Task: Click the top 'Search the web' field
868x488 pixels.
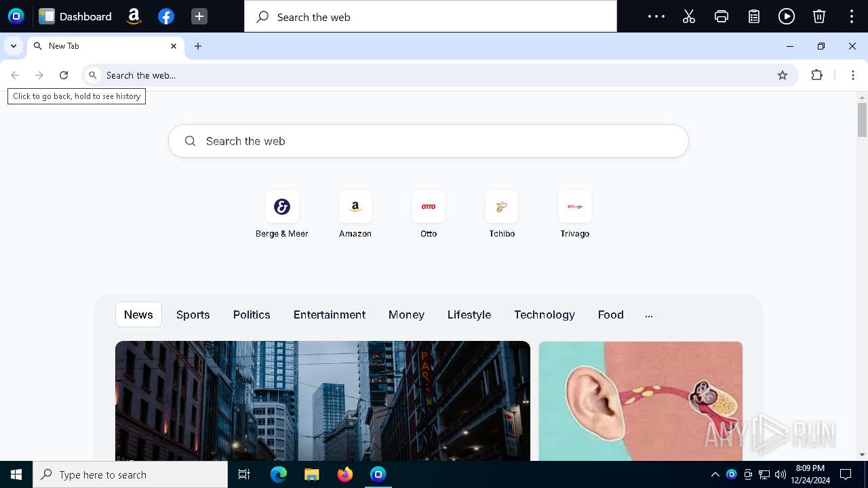Action: [x=431, y=17]
